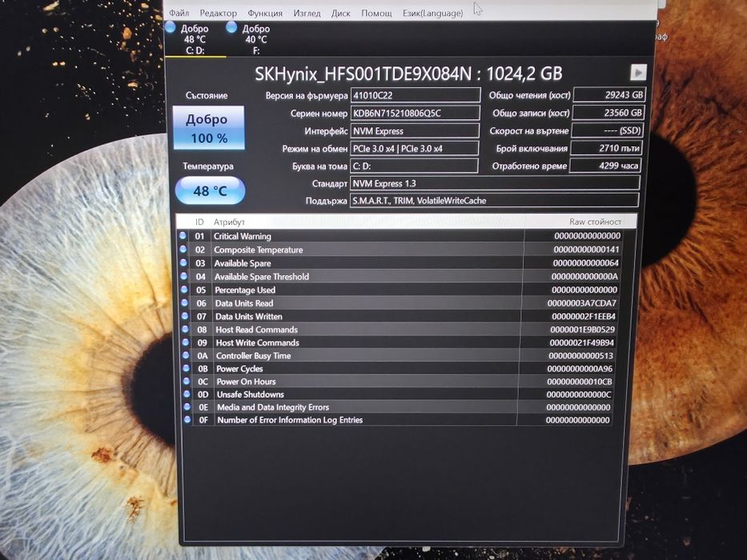Open the Редактор menu

click(219, 14)
